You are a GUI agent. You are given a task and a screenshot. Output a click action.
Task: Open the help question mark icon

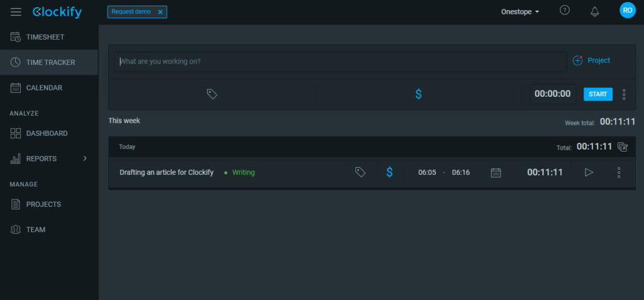point(565,10)
